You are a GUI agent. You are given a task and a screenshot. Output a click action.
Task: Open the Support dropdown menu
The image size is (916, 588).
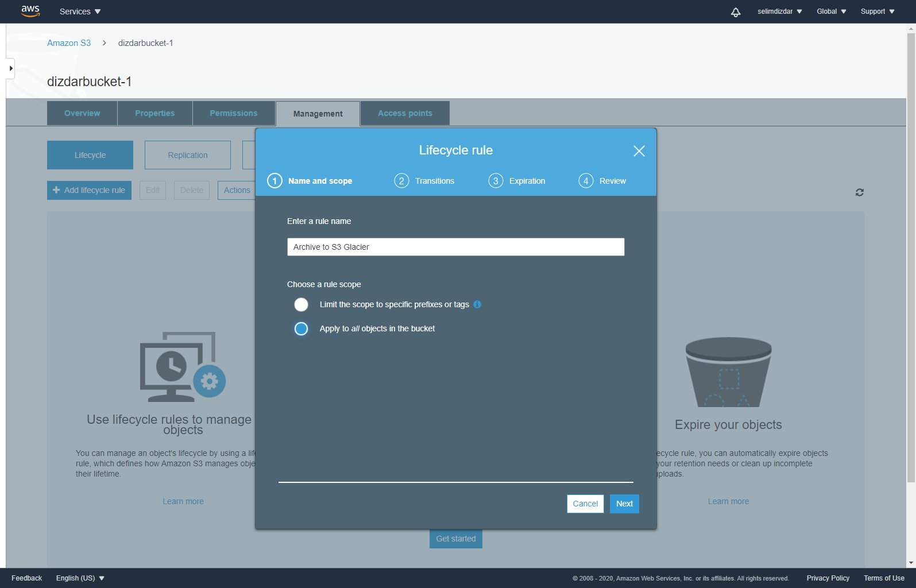coord(878,11)
